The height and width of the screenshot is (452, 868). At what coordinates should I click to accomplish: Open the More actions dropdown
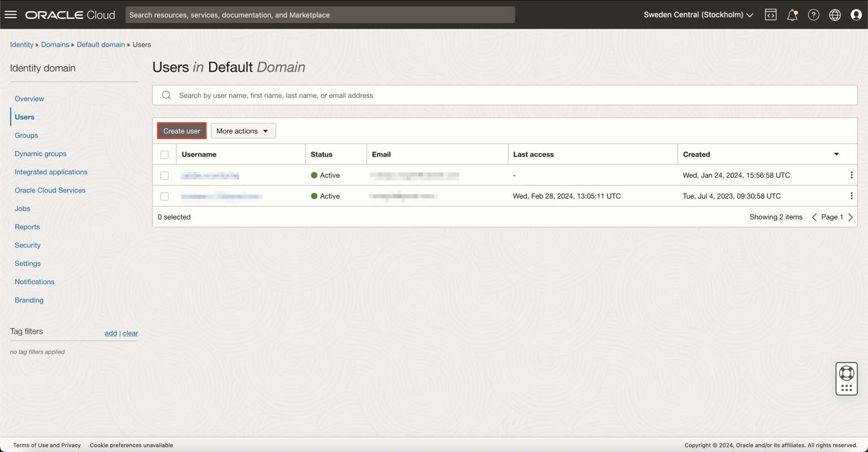tap(242, 130)
